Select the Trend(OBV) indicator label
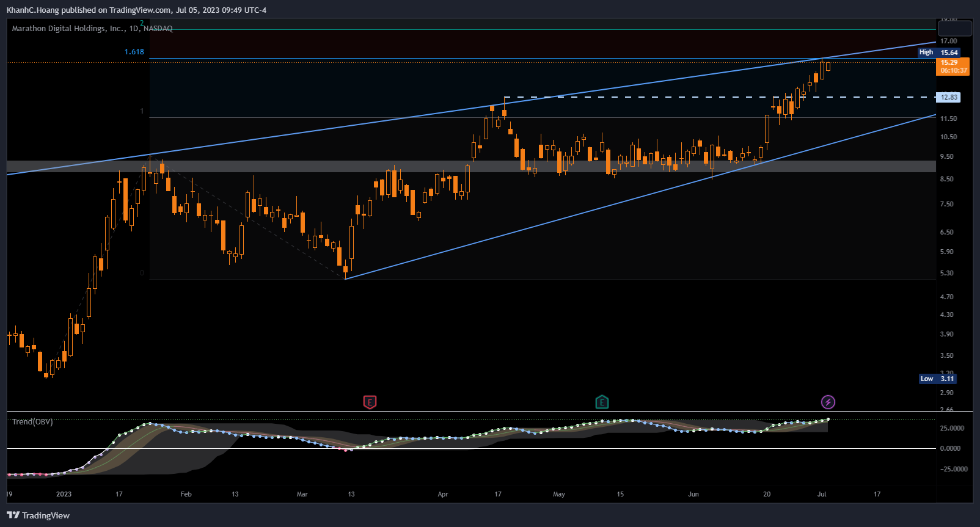The height and width of the screenshot is (527, 980). pyautogui.click(x=32, y=422)
